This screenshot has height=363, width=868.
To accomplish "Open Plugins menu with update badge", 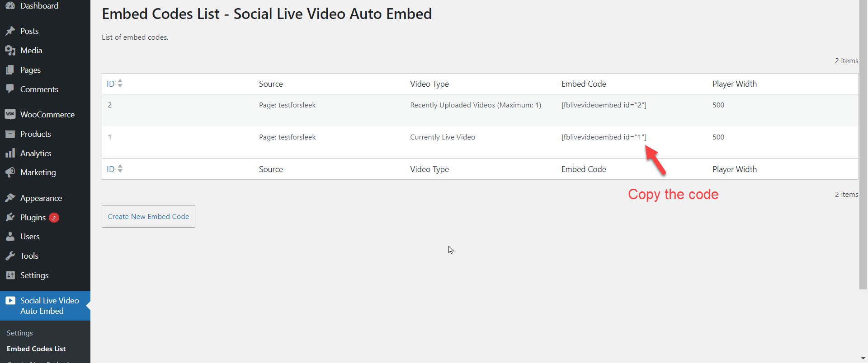I will 33,218.
